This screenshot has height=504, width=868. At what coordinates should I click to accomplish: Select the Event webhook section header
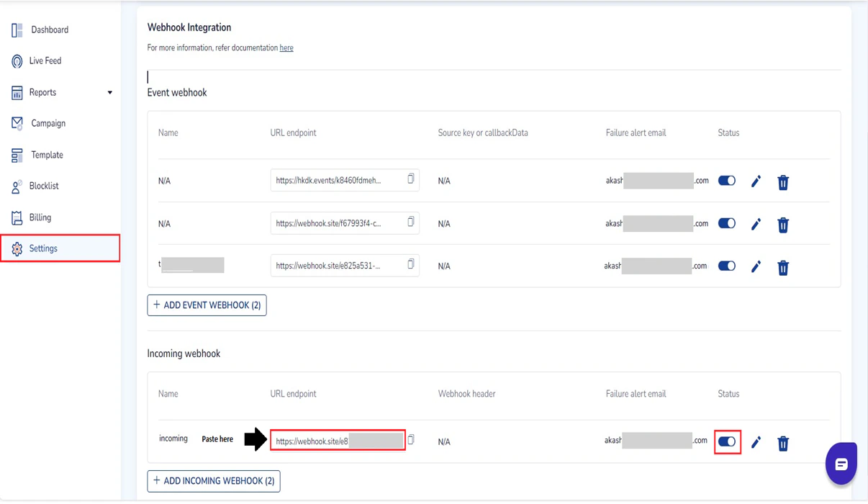point(176,92)
